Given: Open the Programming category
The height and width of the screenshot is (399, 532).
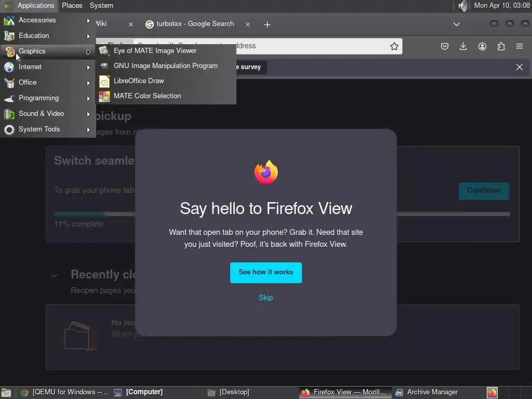Looking at the screenshot, I should click(48, 98).
